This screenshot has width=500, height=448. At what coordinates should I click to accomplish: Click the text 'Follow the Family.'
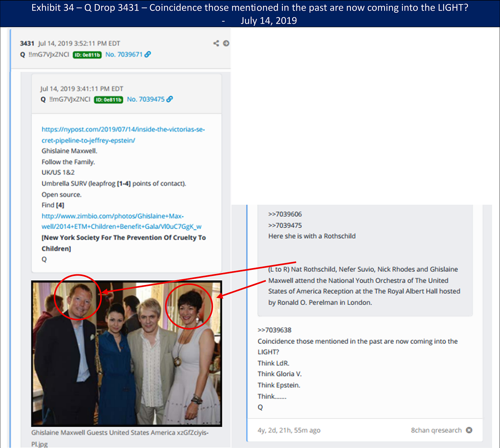(x=68, y=162)
